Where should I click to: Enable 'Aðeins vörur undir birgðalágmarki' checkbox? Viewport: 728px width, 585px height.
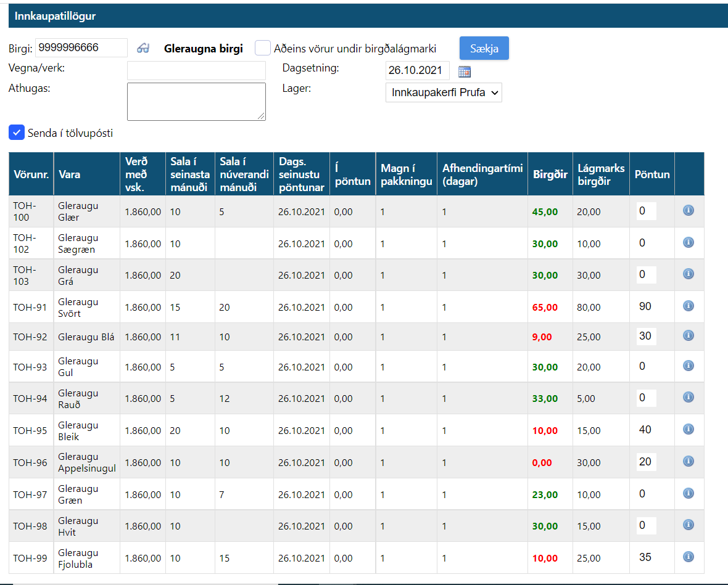click(x=263, y=48)
